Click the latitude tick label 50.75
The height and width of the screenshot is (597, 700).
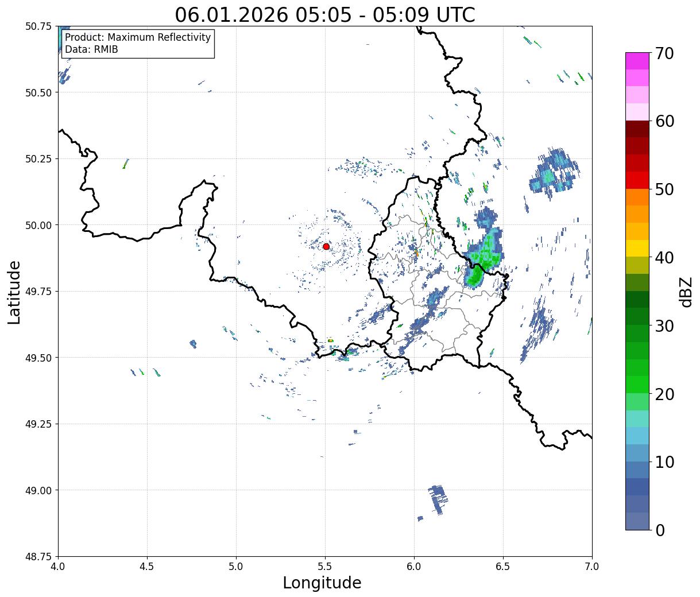(38, 26)
